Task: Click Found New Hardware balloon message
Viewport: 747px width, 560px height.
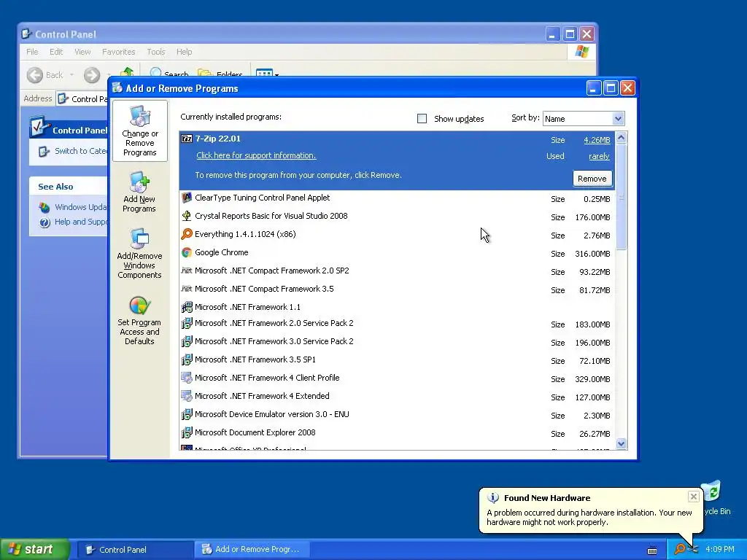Action: tap(589, 518)
